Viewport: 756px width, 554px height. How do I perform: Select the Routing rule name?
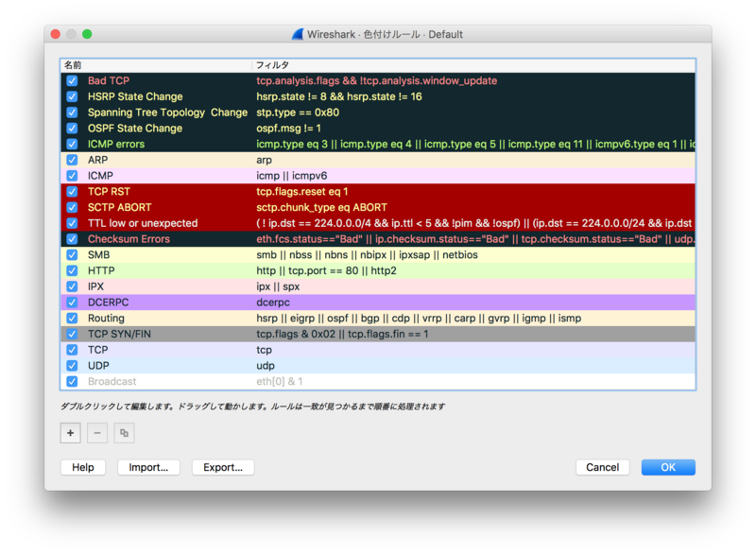106,319
